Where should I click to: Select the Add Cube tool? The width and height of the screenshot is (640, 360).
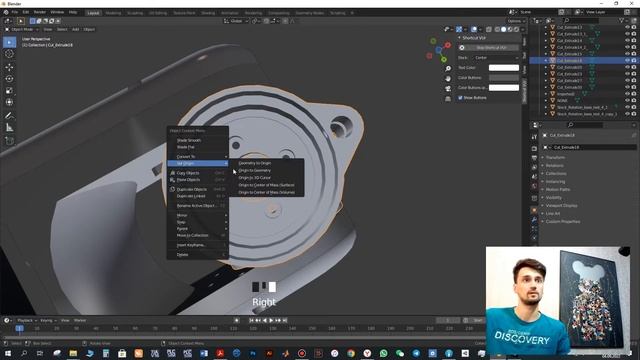[9, 141]
